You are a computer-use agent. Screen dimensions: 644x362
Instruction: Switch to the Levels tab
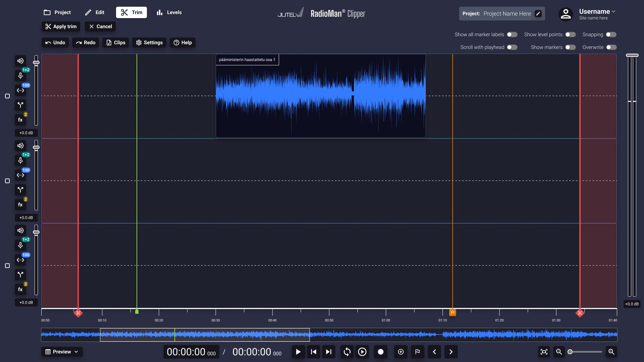[x=169, y=12]
